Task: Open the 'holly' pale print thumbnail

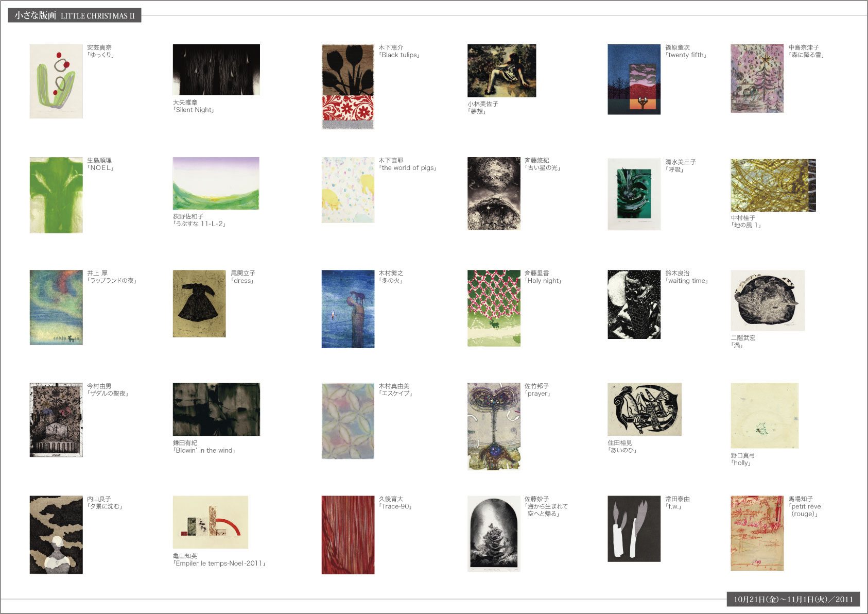Action: coord(765,415)
